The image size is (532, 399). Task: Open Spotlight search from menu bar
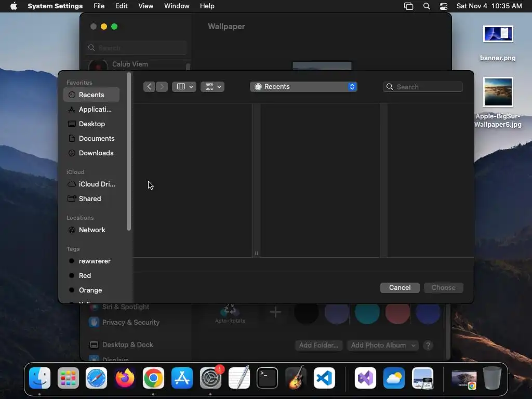[x=427, y=6]
